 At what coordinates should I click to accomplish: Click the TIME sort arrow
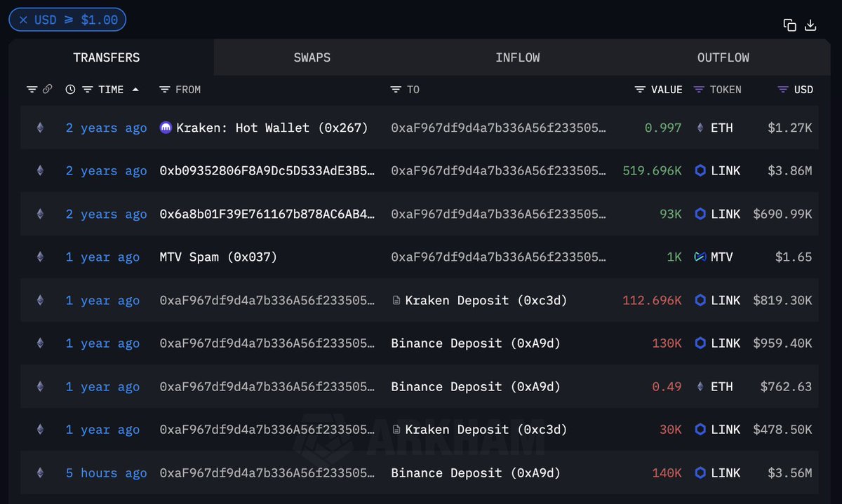(135, 89)
